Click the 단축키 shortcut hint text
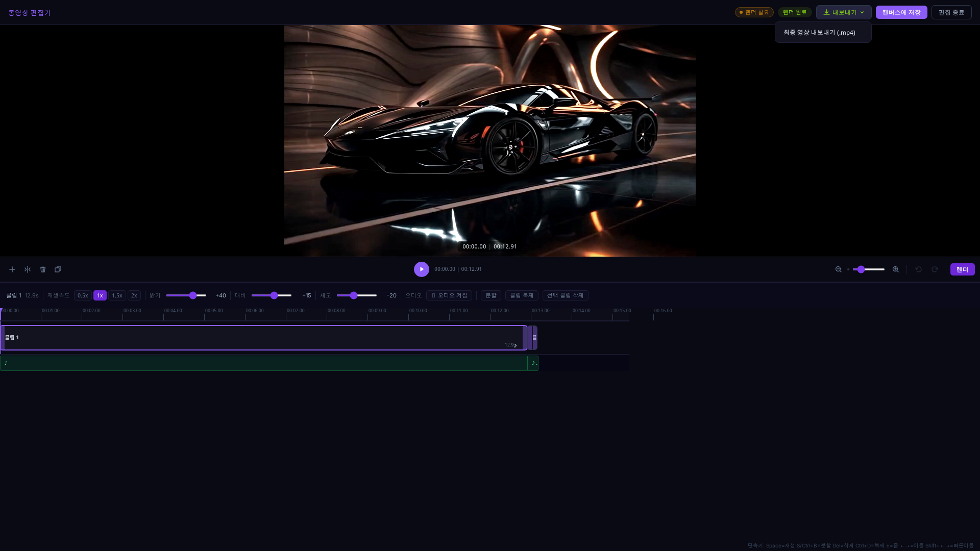Image resolution: width=980 pixels, height=551 pixels. [861, 545]
